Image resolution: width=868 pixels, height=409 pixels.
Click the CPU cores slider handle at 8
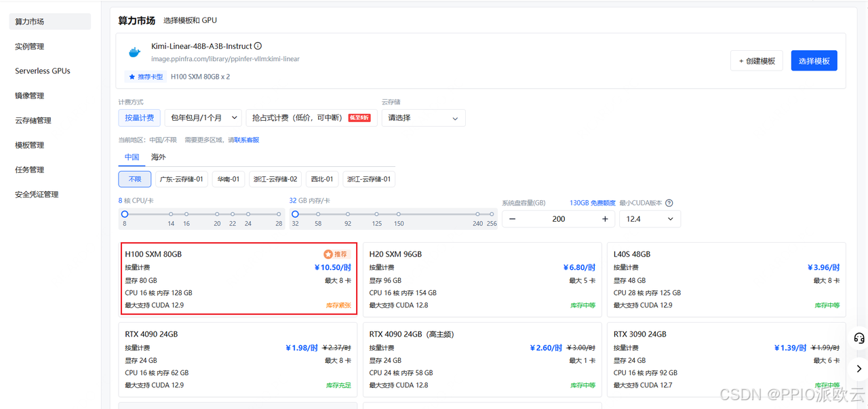tap(125, 214)
